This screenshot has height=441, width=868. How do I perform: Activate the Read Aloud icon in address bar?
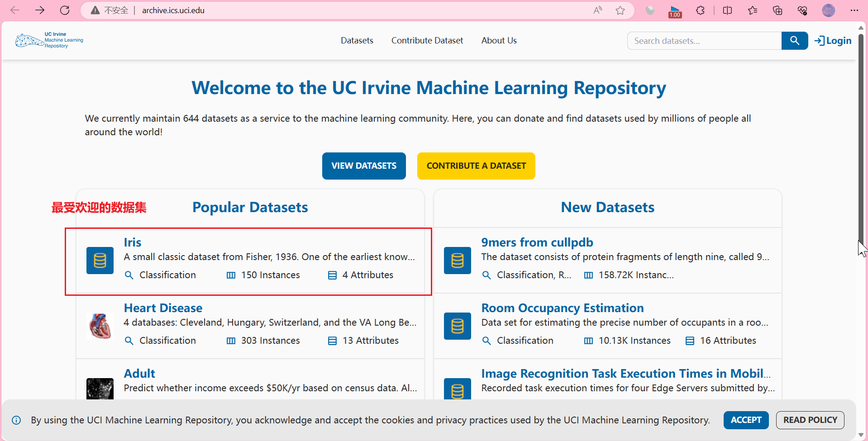[x=598, y=10]
